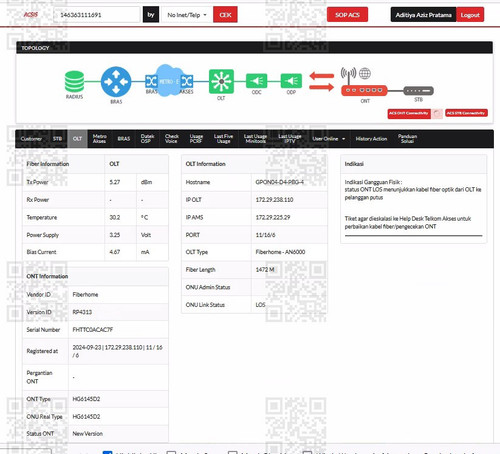
Task: Select the red ONT modem icon
Action: [x=364, y=90]
